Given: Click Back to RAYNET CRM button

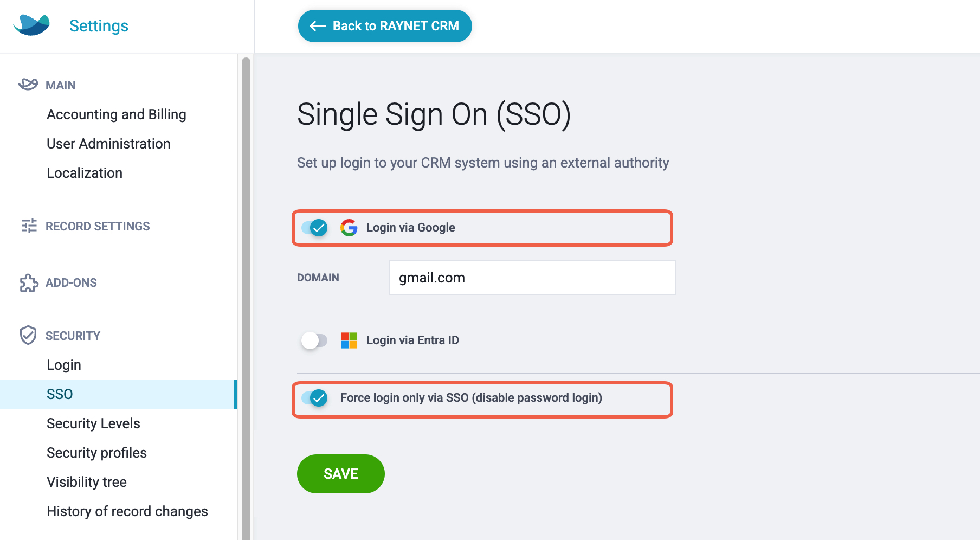Looking at the screenshot, I should click(385, 26).
